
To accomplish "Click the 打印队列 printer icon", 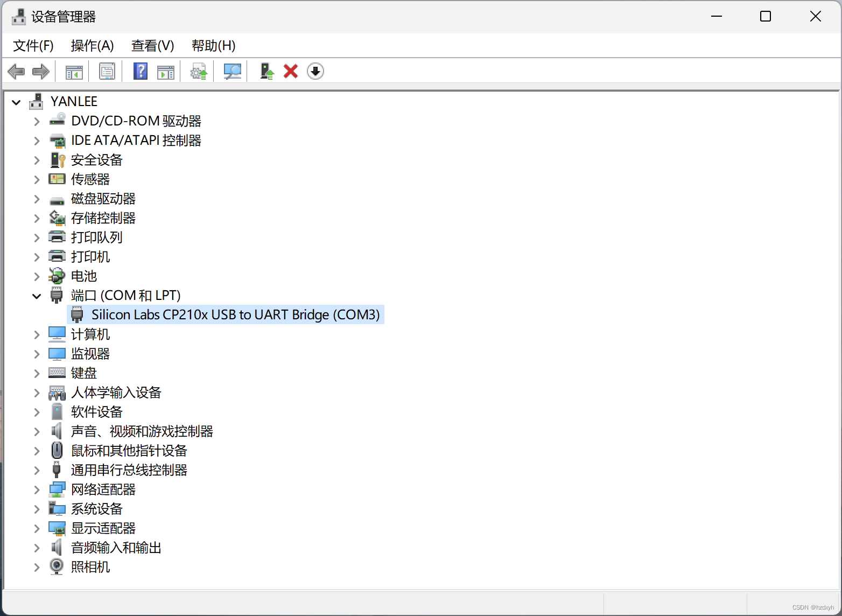I will tap(57, 236).
